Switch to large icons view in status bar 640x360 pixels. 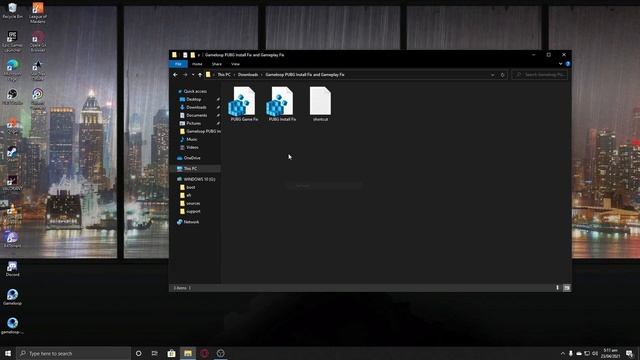click(567, 288)
